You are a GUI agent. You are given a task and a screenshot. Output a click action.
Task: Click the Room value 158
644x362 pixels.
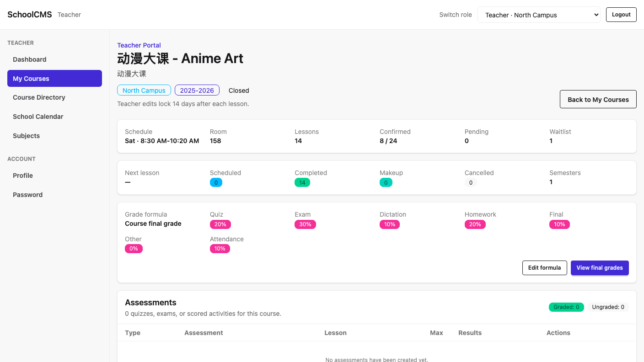215,141
